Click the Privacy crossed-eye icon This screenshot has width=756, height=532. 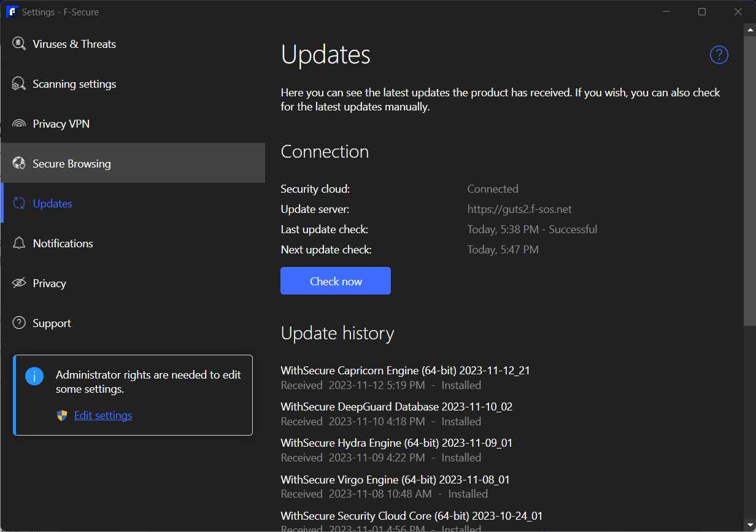pos(19,283)
